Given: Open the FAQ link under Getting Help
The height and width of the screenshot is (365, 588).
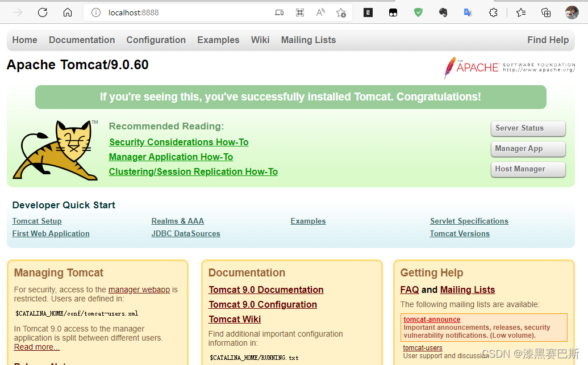Looking at the screenshot, I should click(410, 290).
